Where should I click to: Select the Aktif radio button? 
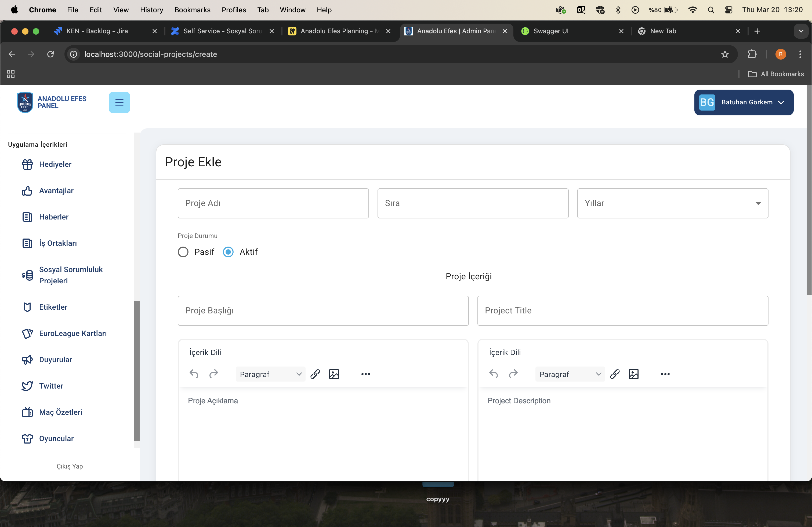(228, 252)
